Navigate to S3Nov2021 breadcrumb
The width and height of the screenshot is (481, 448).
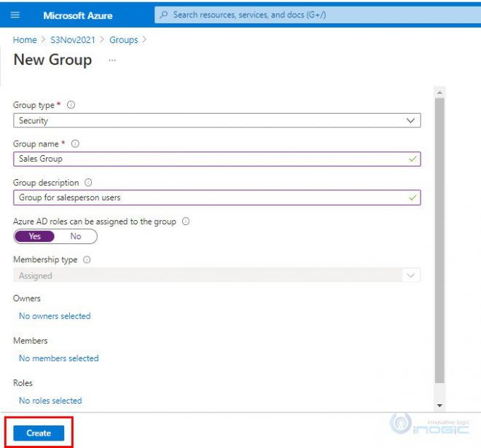[x=72, y=40]
